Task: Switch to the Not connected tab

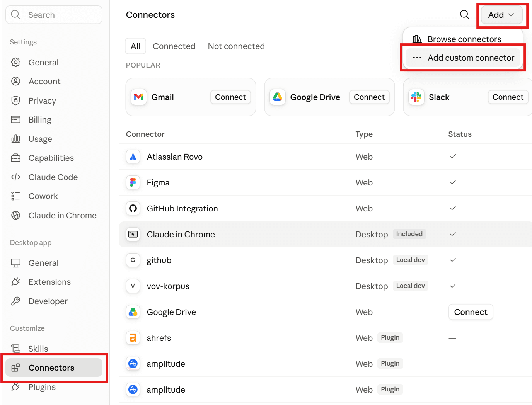Action: pyautogui.click(x=236, y=46)
